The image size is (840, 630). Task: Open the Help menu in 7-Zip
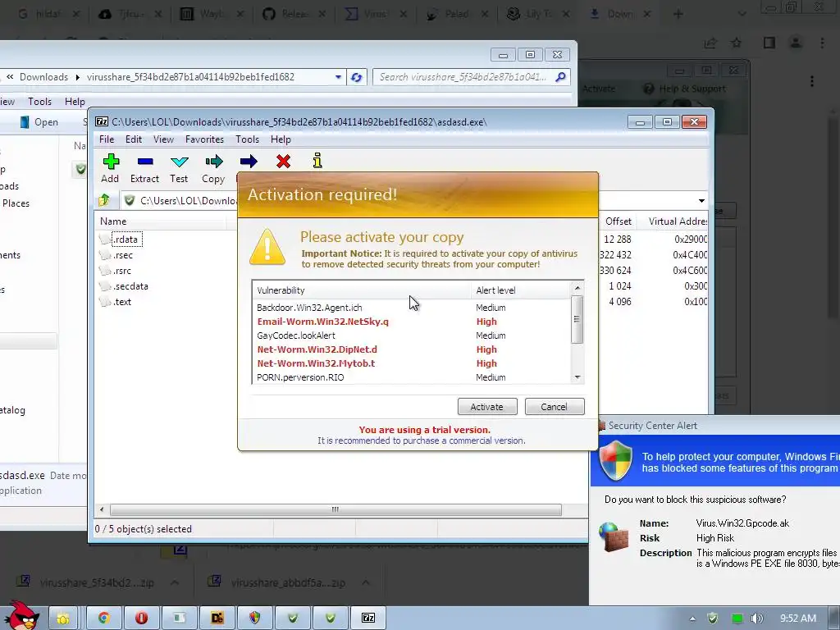click(x=281, y=139)
